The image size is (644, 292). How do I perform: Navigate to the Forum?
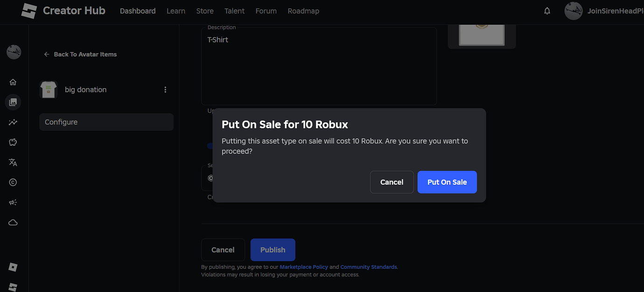[266, 11]
